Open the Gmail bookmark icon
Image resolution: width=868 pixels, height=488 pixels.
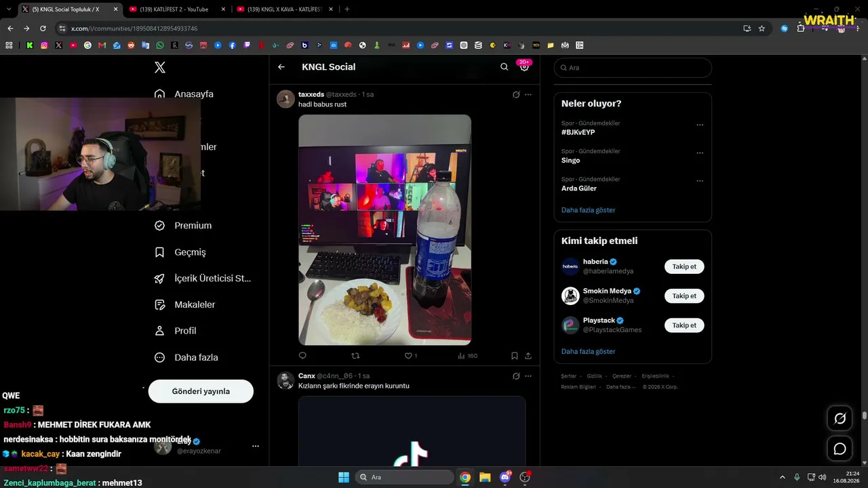tap(102, 45)
